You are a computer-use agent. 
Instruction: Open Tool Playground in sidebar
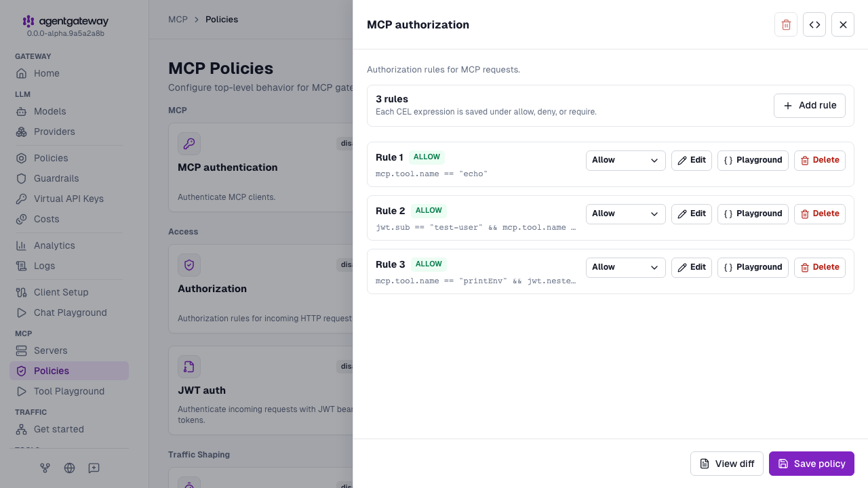click(x=69, y=391)
